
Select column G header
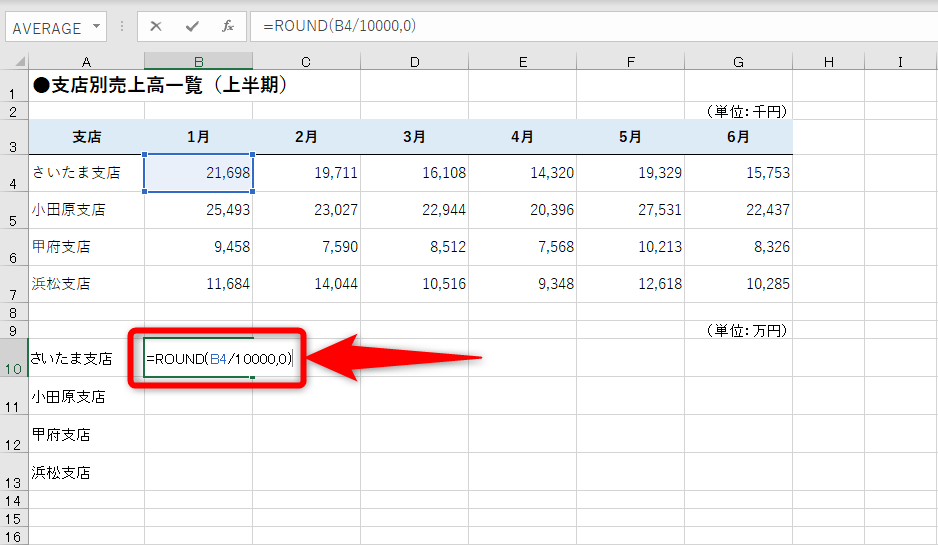739,62
